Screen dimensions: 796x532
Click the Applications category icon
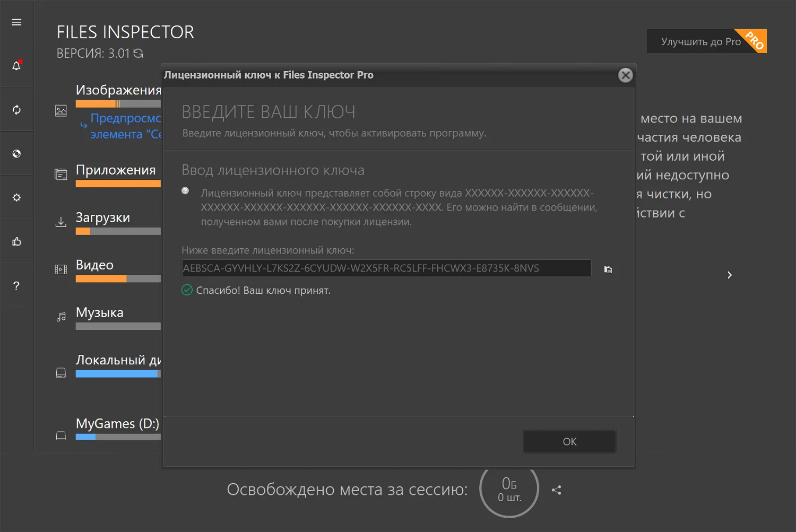point(61,174)
